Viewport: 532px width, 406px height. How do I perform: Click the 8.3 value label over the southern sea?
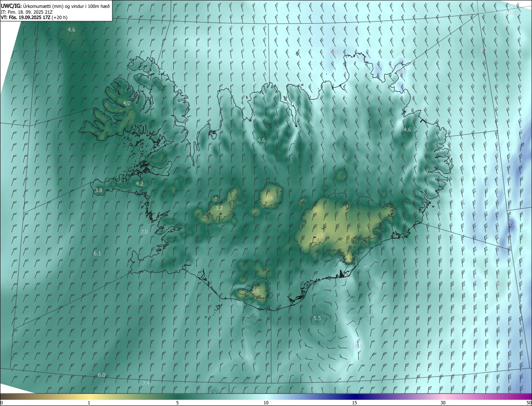(249, 357)
